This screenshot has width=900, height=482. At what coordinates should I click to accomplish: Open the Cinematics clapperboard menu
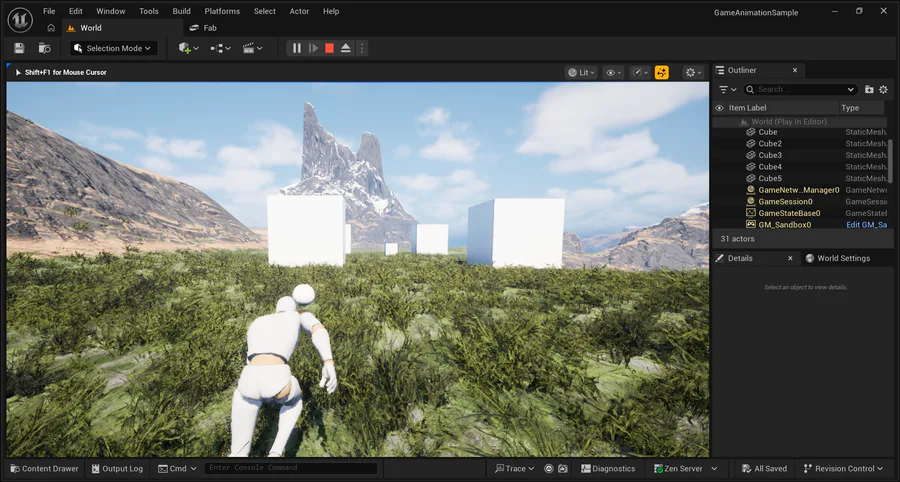coord(253,48)
